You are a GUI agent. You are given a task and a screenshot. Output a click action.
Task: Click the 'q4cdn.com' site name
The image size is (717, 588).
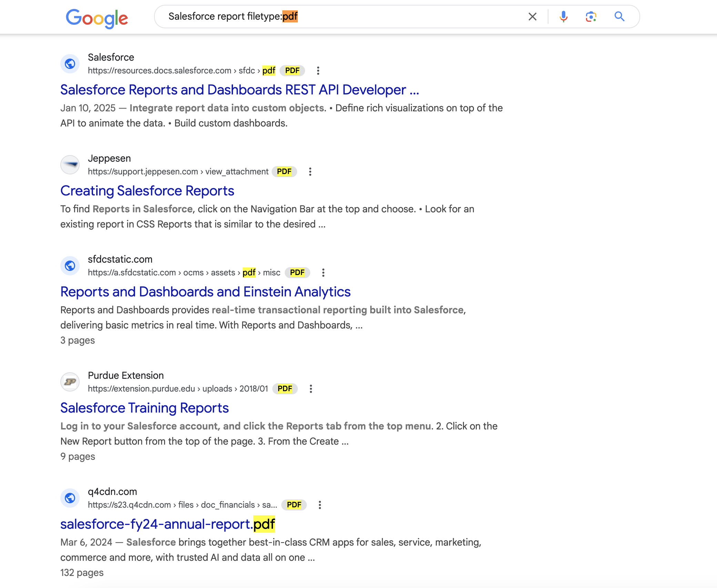coord(112,491)
